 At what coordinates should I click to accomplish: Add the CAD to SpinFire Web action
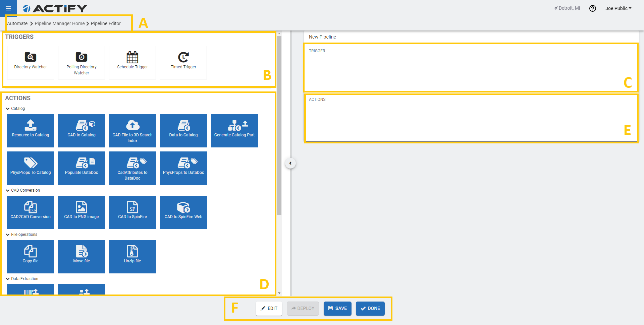[183, 212]
